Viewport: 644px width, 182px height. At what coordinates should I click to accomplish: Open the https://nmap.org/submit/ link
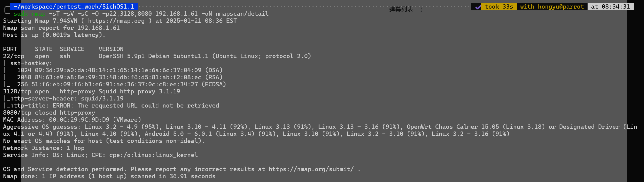click(311, 169)
